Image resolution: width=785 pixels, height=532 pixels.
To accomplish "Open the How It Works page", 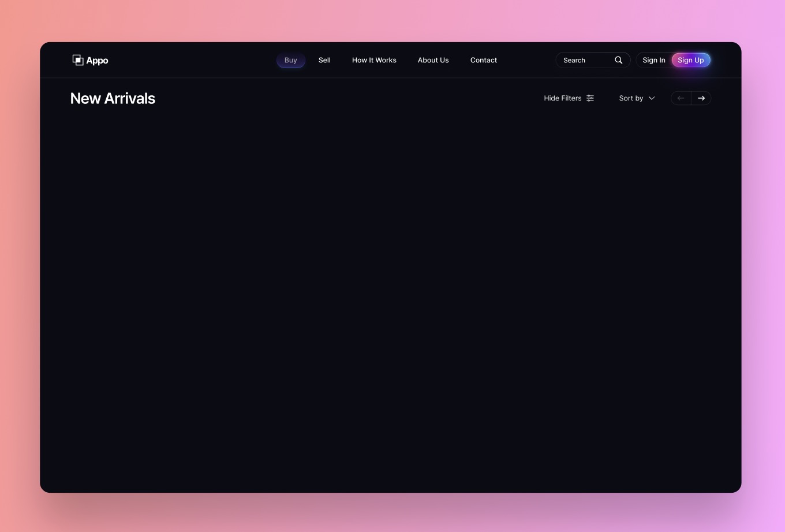I will 374,60.
